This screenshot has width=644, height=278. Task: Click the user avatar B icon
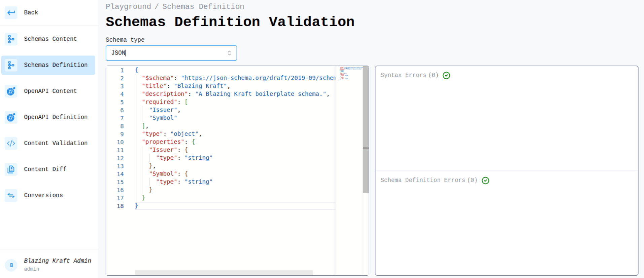(x=11, y=265)
